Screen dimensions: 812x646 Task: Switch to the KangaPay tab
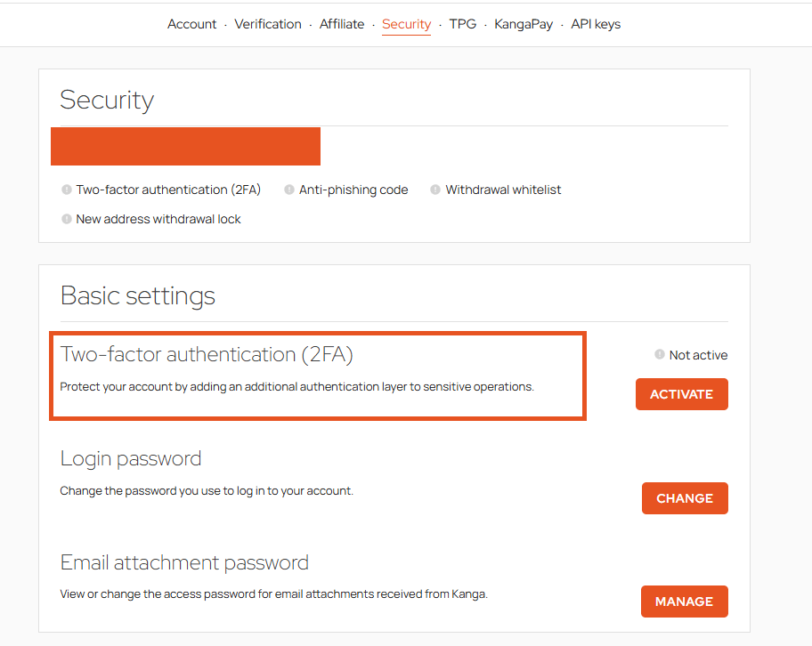(524, 24)
